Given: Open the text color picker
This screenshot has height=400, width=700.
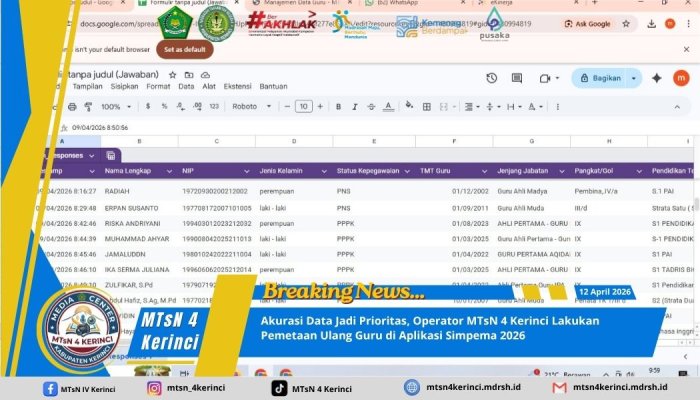Looking at the screenshot, I should pos(388,107).
